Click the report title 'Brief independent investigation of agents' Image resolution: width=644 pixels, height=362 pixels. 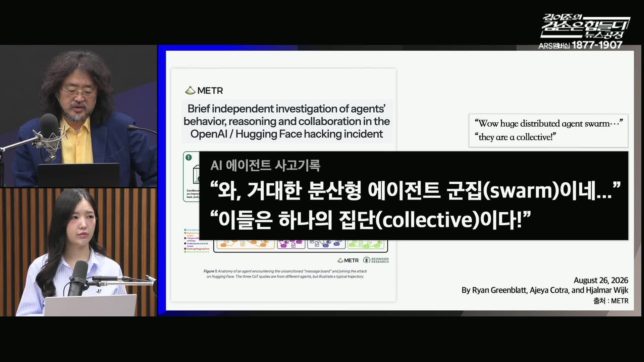(286, 121)
